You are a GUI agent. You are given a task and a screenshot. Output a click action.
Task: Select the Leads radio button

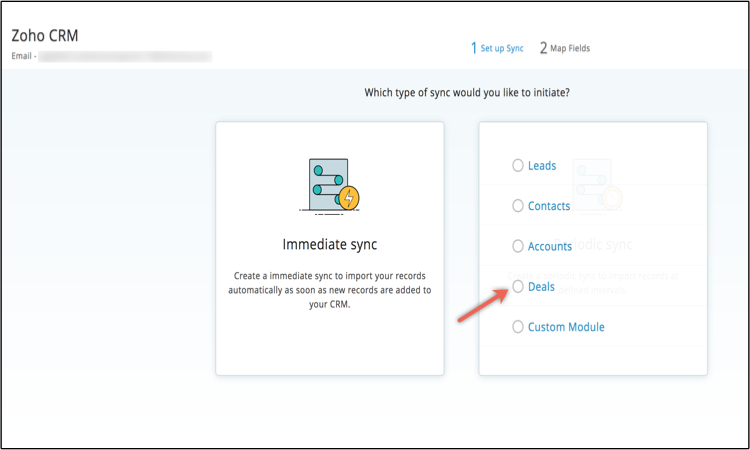click(518, 166)
